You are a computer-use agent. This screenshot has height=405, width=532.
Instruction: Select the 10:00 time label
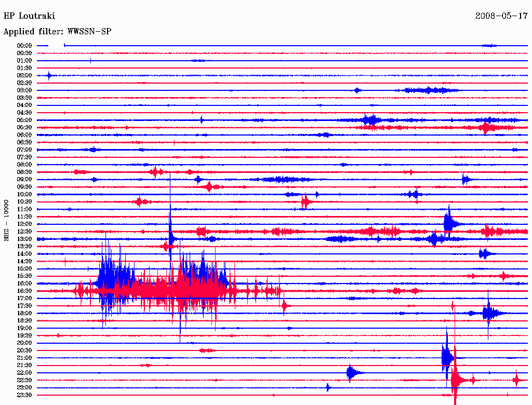pos(24,194)
